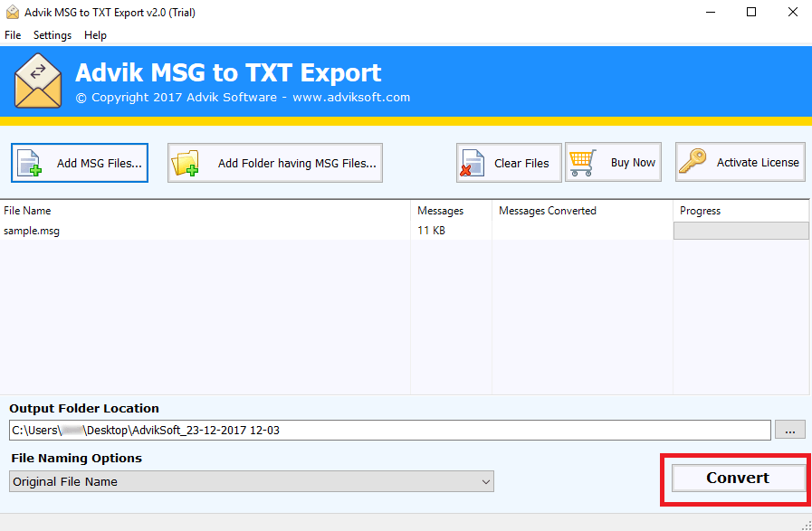Click the app icon in title bar
Viewport: 812px width, 531px height.
[13, 13]
